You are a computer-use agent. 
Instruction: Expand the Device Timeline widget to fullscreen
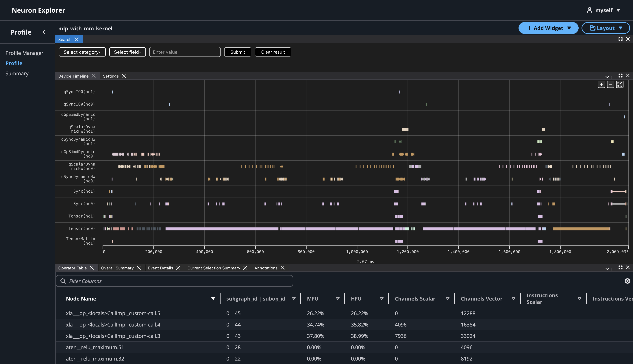point(621,76)
